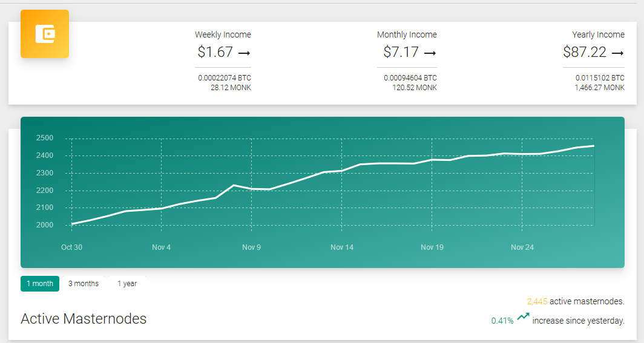This screenshot has height=343, width=644.
Task: Switch chart to 1 year
Action: pos(127,284)
